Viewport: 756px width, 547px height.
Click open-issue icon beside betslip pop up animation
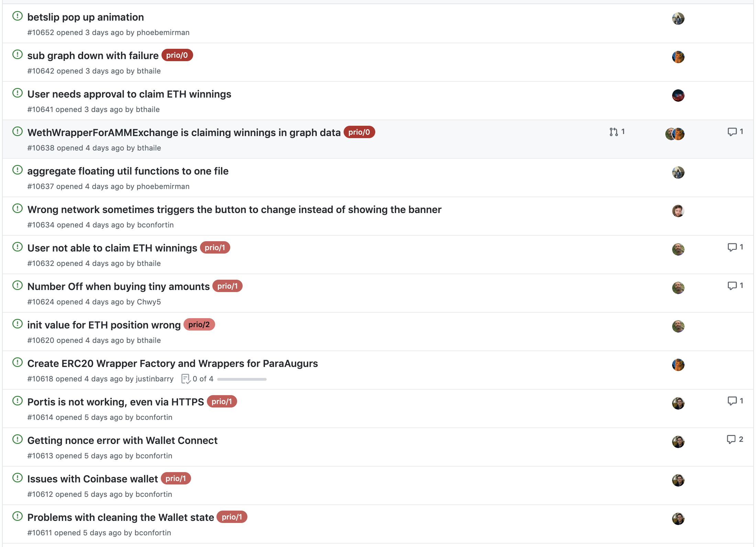coord(17,16)
